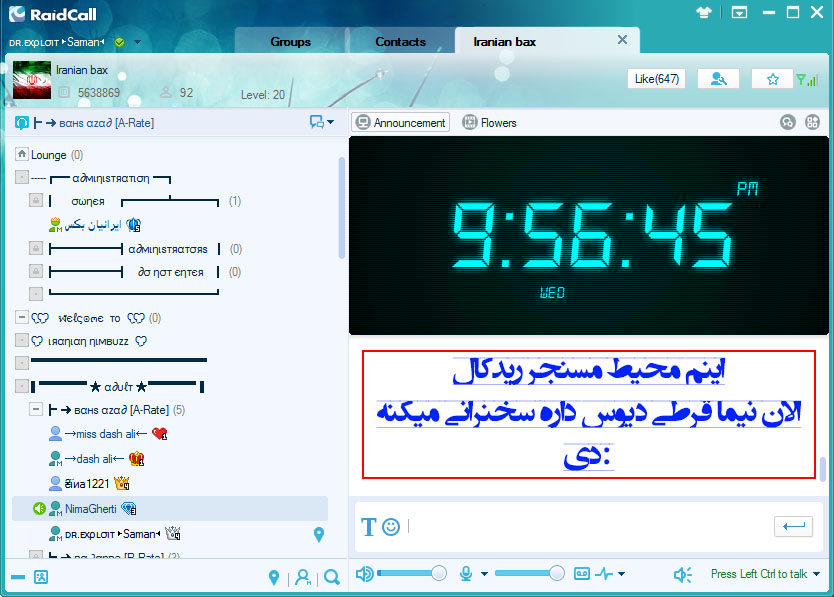Click the green online status check icon
The width and height of the screenshot is (834, 597).
[120, 42]
